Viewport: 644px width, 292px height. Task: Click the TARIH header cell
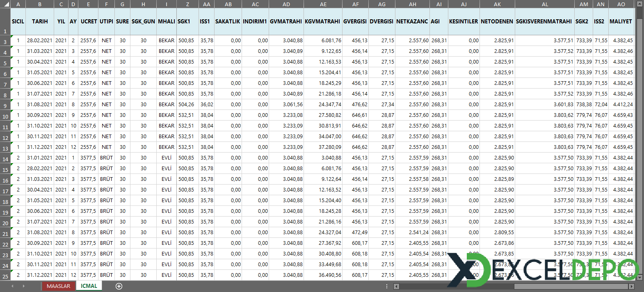(40, 21)
